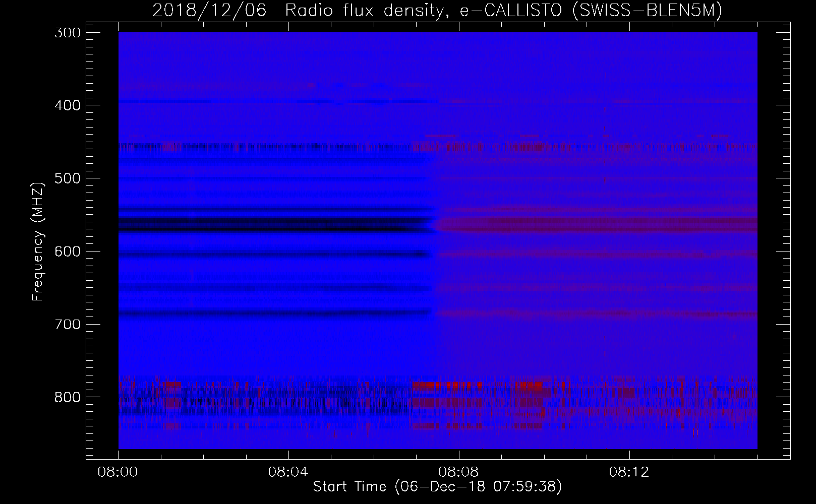Click the 08:04 time tick label
The height and width of the screenshot is (504, 816).
pos(288,472)
